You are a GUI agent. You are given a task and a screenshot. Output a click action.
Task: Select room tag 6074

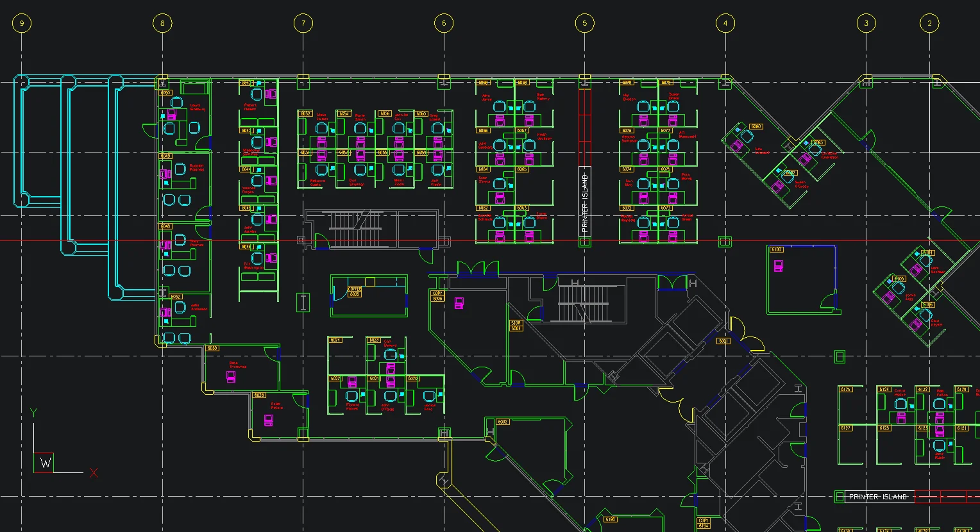(x=627, y=169)
